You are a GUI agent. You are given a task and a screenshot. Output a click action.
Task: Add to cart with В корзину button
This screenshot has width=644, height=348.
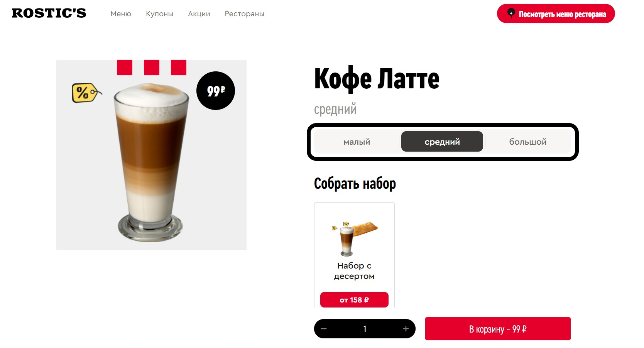pos(498,329)
